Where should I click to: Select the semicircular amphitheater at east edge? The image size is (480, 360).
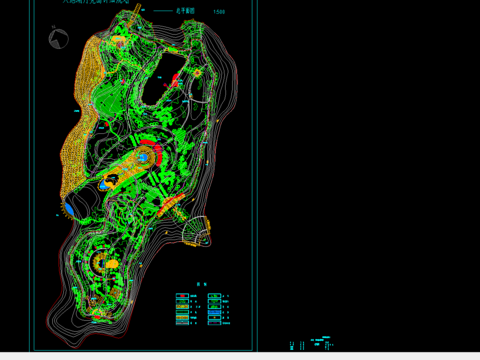[197, 231]
